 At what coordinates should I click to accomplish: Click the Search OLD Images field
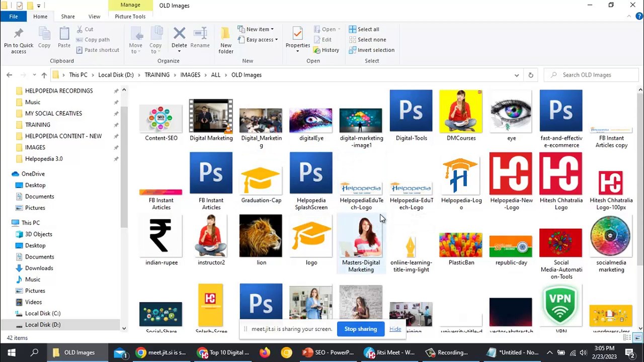(x=591, y=75)
